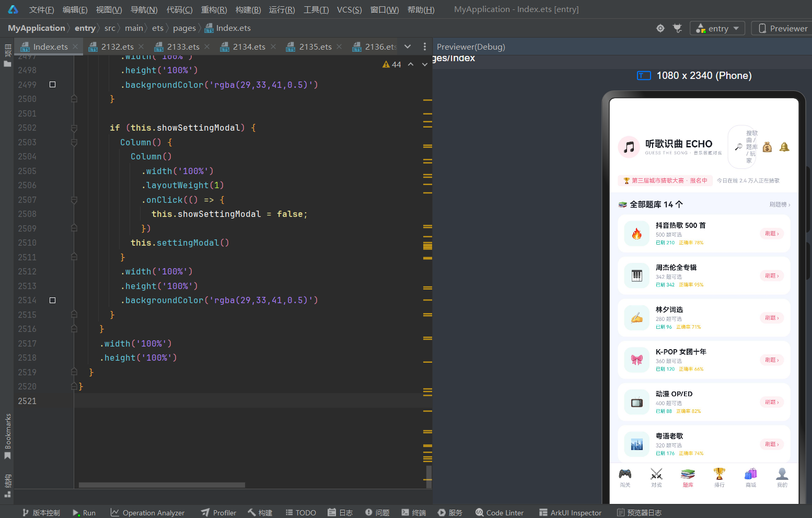Open the 终端 terminal tool window
This screenshot has width=812, height=518.
click(x=414, y=513)
